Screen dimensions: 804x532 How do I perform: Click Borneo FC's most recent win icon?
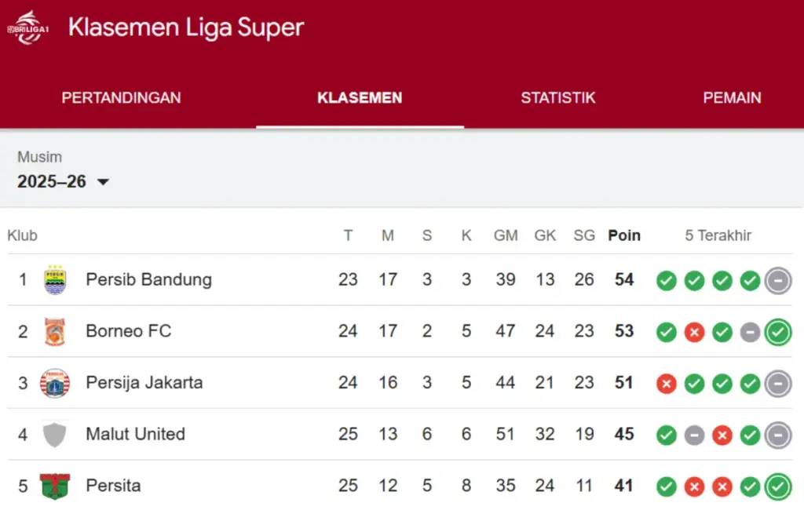pyautogui.click(x=778, y=331)
